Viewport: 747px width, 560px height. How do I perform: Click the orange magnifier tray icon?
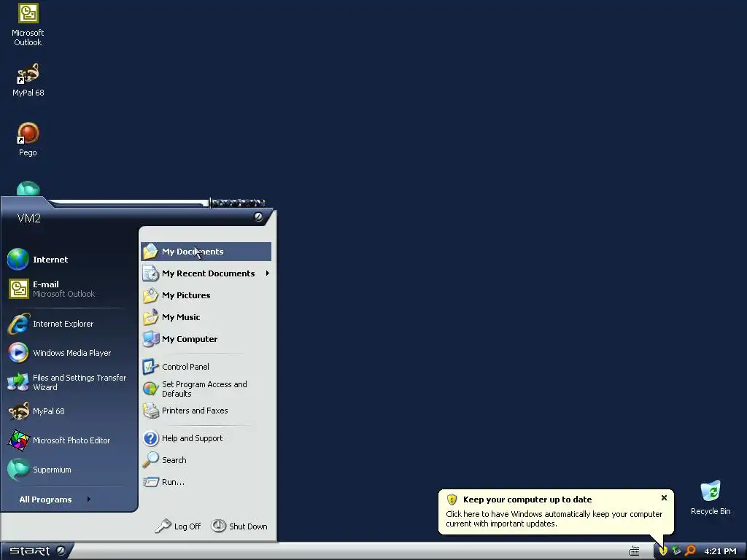tap(690, 551)
